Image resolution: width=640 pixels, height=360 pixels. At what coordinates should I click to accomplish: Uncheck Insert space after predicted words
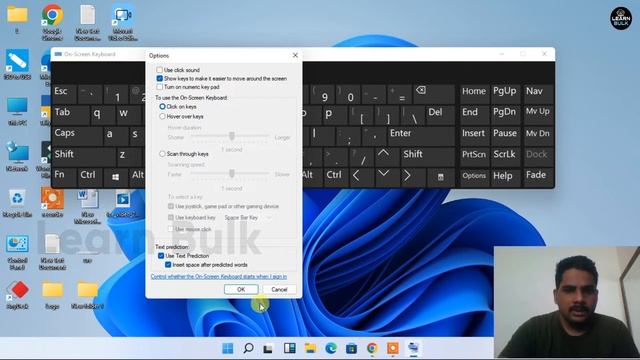(x=168, y=265)
